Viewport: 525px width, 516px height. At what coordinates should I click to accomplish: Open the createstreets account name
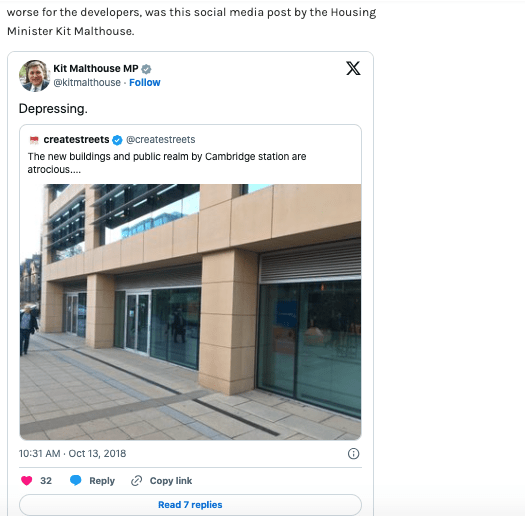(x=76, y=140)
